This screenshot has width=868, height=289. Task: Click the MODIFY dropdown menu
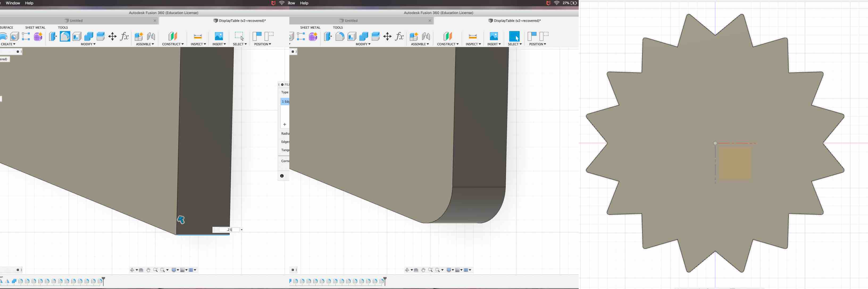87,44
